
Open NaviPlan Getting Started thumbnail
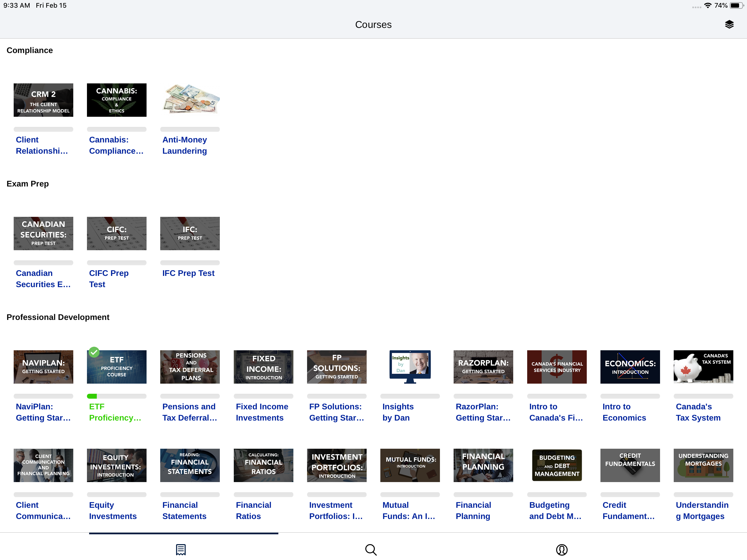pos(43,367)
